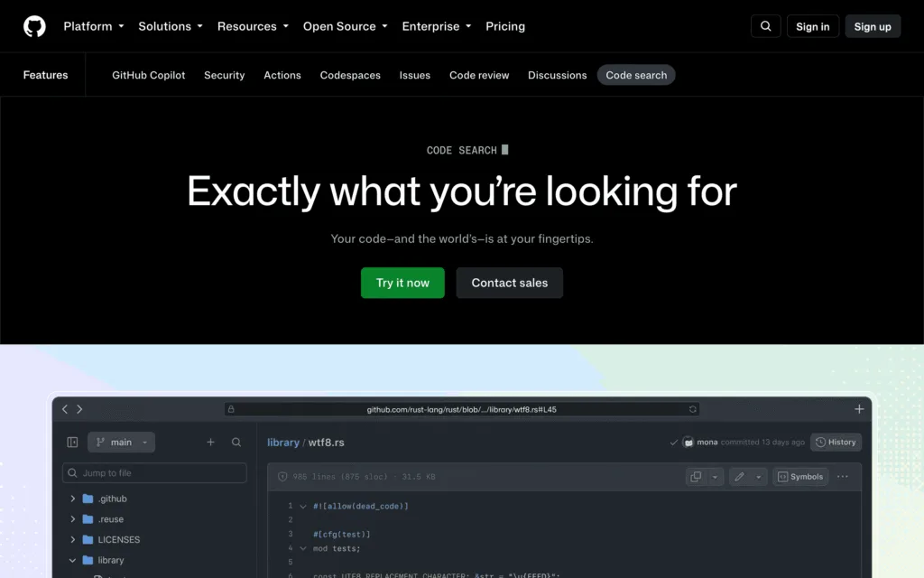The height and width of the screenshot is (578, 924).
Task: Open dropdown arrow next to copy icon
Action: point(715,477)
